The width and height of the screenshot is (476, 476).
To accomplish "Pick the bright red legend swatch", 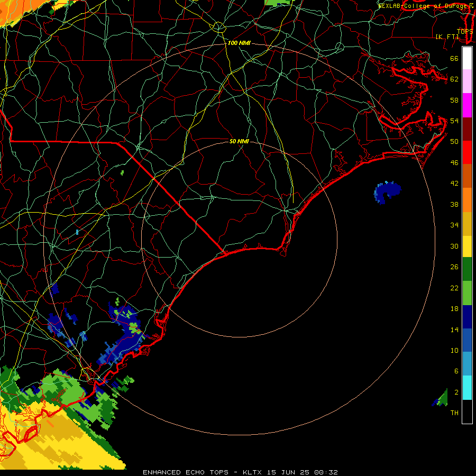I will pyautogui.click(x=467, y=152).
